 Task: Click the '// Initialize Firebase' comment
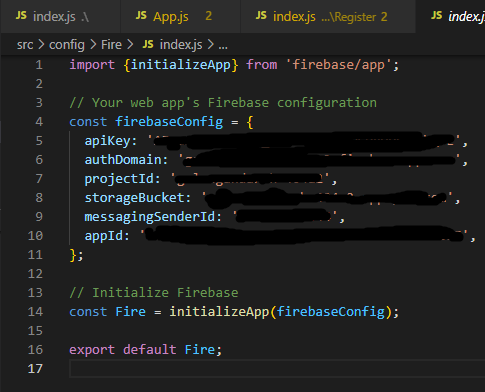pyautogui.click(x=154, y=293)
